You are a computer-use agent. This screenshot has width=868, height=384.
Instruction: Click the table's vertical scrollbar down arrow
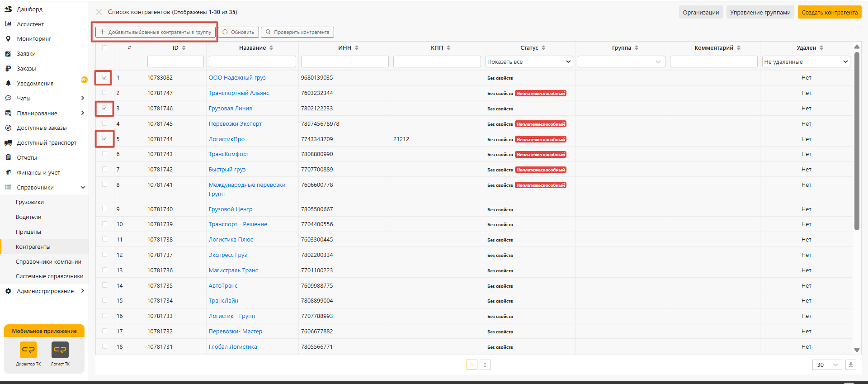pyautogui.click(x=857, y=350)
